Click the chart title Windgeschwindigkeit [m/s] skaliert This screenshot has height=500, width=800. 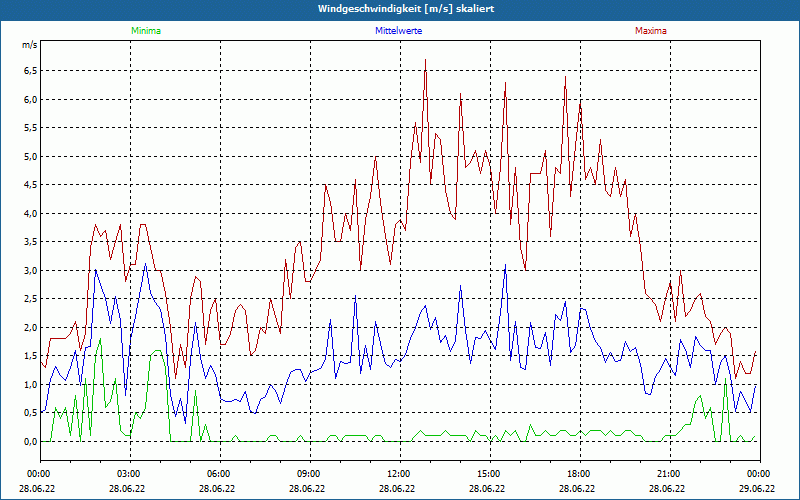pyautogui.click(x=406, y=9)
